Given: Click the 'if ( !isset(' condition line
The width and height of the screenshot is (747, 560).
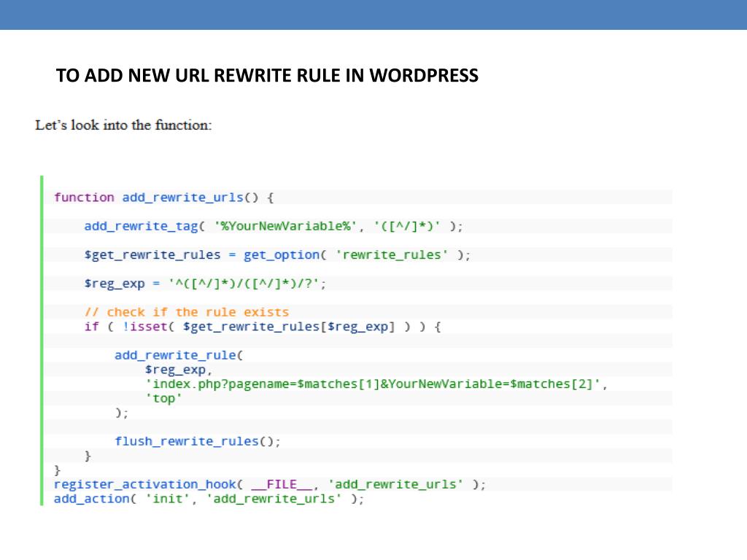Looking at the screenshot, I should [263, 327].
